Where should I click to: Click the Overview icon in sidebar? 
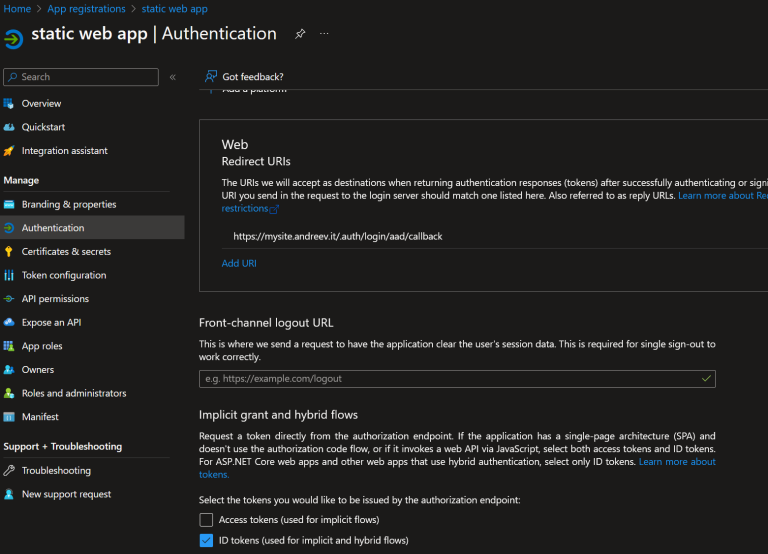pyautogui.click(x=9, y=103)
